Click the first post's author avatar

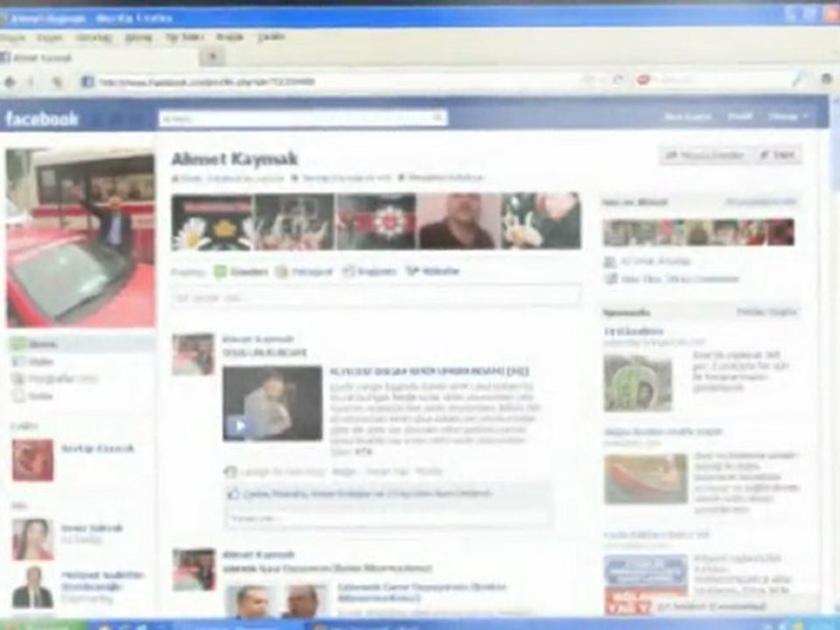tap(193, 354)
